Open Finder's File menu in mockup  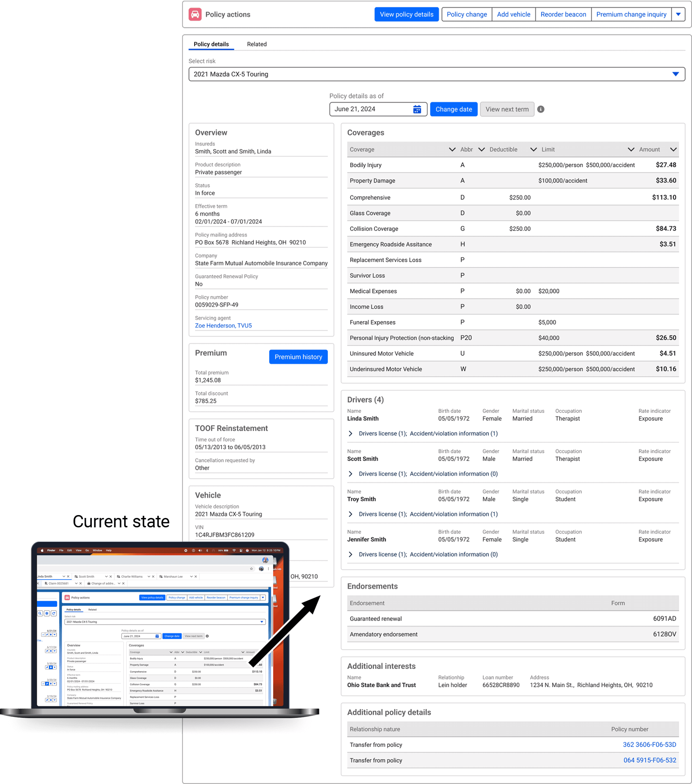(61, 550)
